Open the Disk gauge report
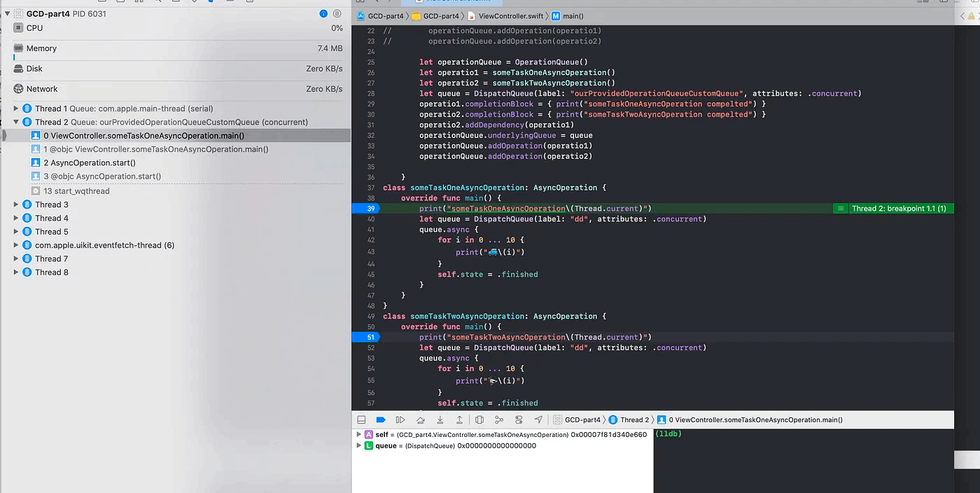 (178, 69)
